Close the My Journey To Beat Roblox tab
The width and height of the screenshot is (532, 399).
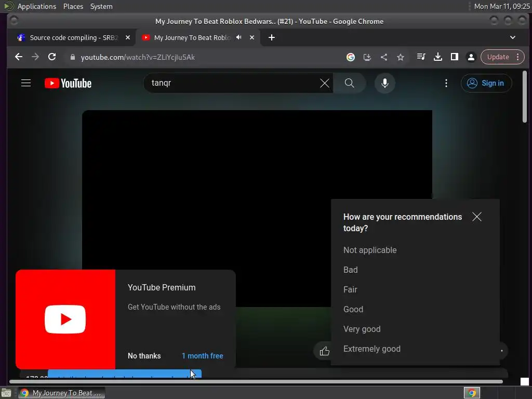pos(252,37)
